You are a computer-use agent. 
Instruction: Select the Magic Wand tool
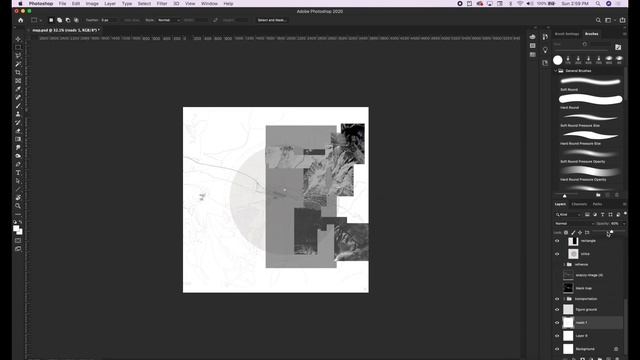point(18,64)
